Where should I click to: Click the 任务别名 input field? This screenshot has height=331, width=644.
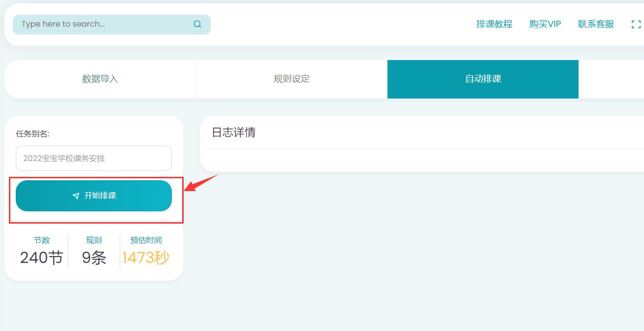pyautogui.click(x=94, y=158)
